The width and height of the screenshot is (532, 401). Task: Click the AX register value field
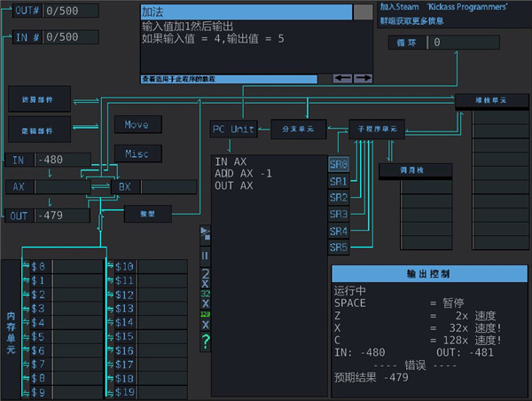tap(62, 186)
